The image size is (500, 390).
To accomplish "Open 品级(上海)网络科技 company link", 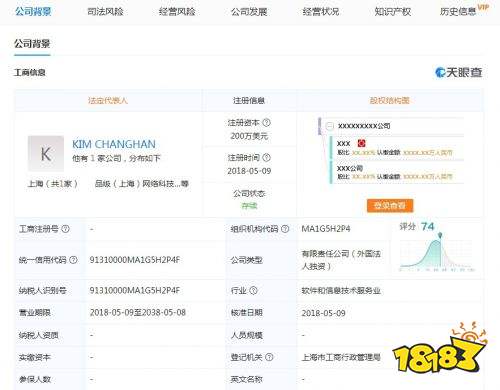I will click(x=142, y=184).
